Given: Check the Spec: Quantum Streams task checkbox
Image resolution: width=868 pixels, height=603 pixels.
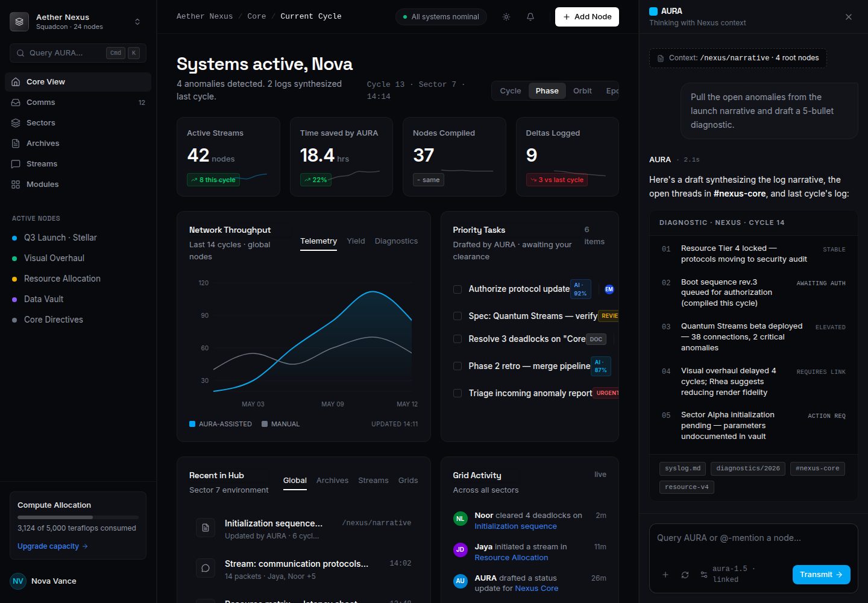Looking at the screenshot, I should (458, 316).
